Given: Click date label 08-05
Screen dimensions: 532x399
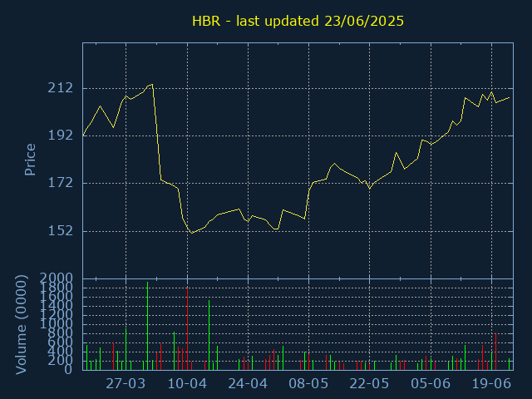Looking at the screenshot, I should click(308, 384).
